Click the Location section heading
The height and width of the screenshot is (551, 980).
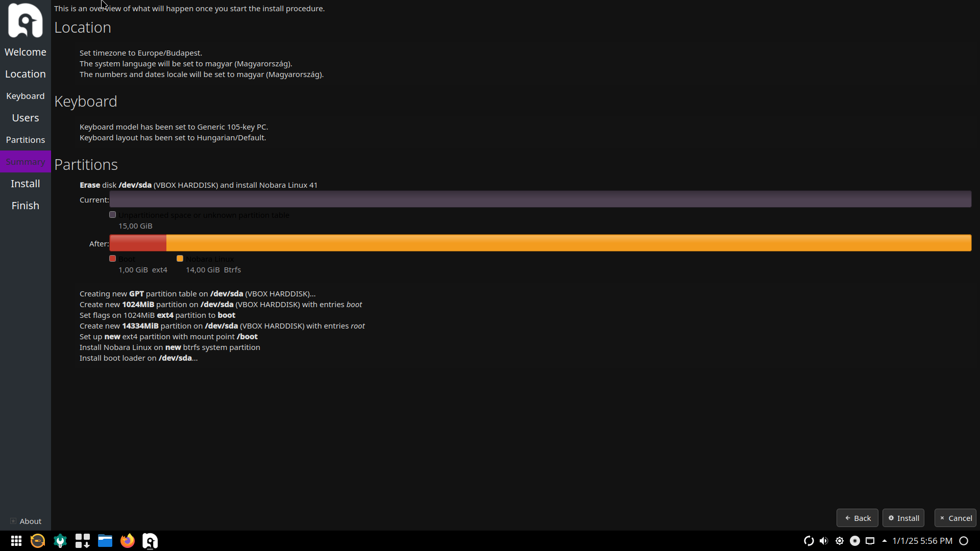click(83, 28)
